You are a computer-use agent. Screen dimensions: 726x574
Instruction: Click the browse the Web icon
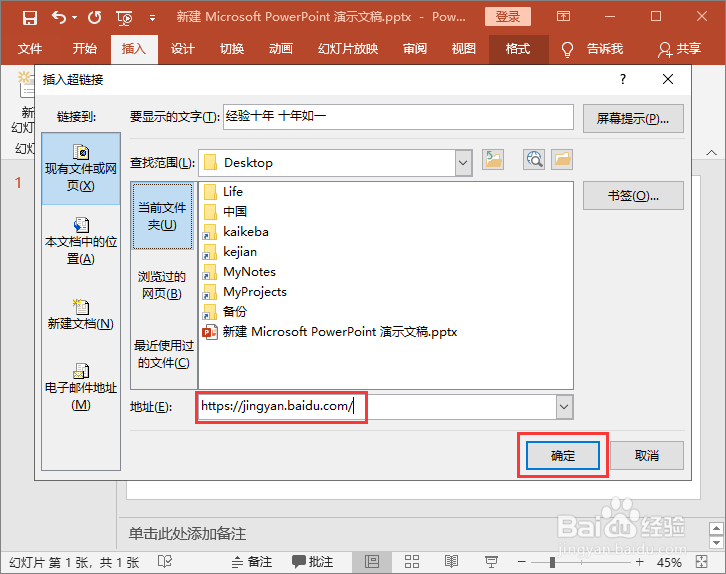click(534, 160)
